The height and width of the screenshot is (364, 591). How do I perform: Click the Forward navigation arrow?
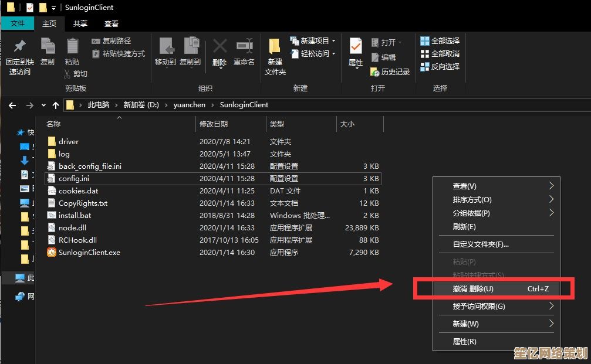[x=29, y=106]
